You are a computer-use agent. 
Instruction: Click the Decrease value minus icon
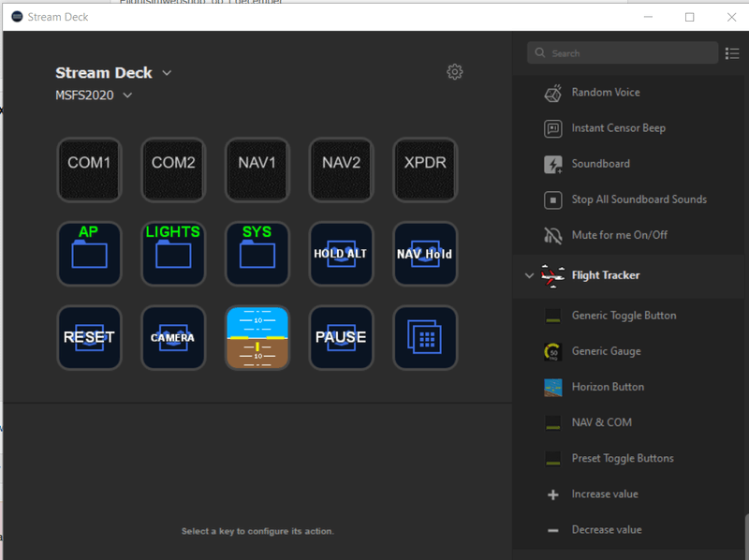tap(552, 530)
